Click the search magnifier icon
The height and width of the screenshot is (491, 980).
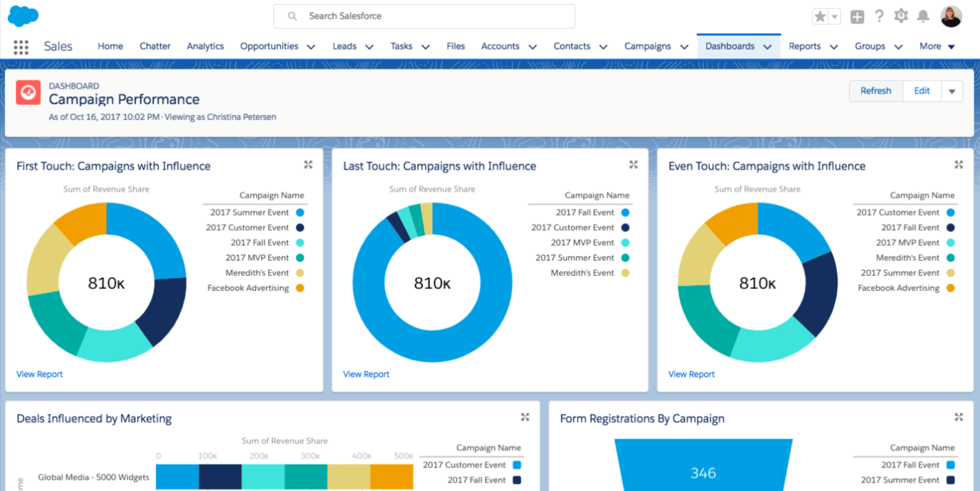click(292, 16)
